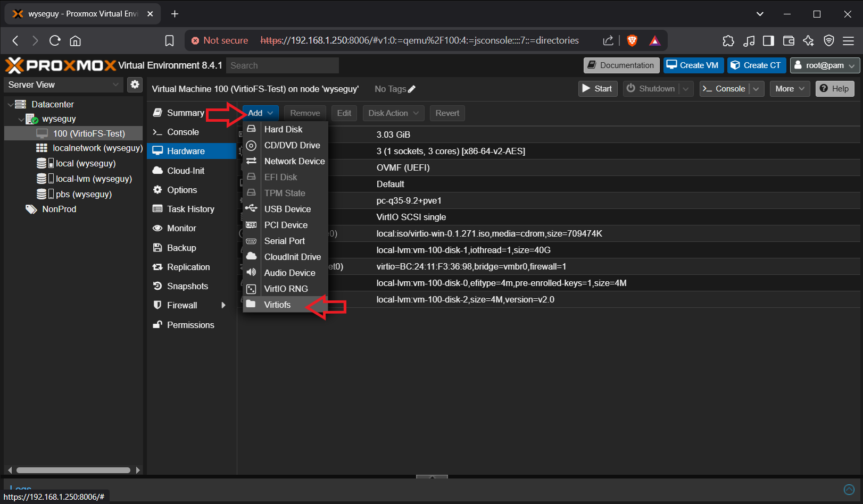Click the Not secure site indicator
Viewport: 863px width, 504px height.
pos(219,40)
